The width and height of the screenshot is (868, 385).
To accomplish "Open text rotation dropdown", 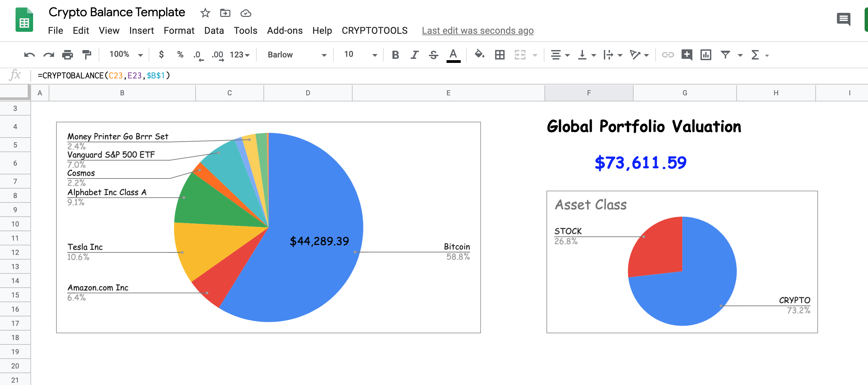I will pyautogui.click(x=639, y=55).
